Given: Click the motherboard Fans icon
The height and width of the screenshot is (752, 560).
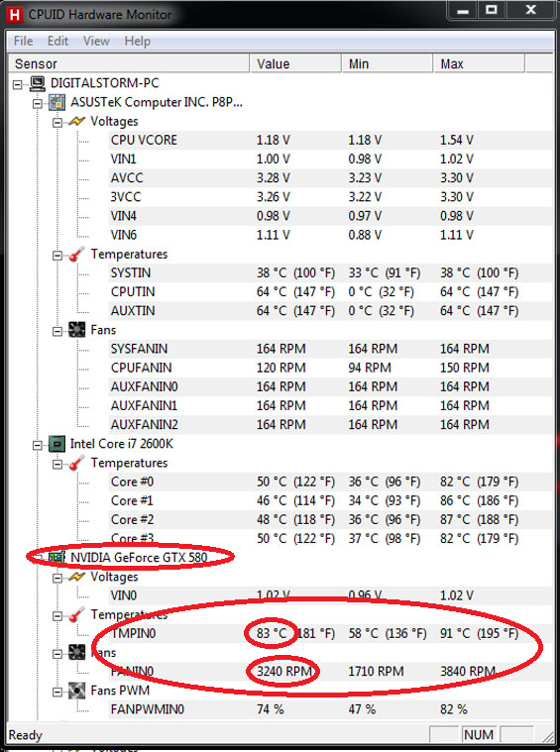Looking at the screenshot, I should tap(76, 330).
